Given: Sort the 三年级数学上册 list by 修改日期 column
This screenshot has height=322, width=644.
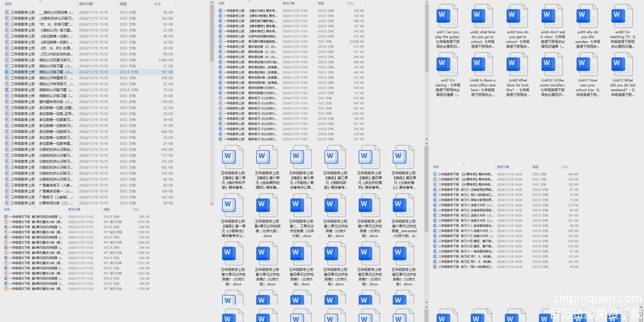Looking at the screenshot, I should [86, 4].
